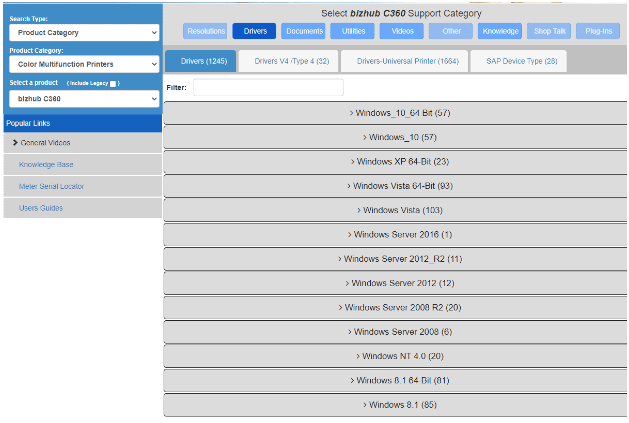629x423 pixels.
Task: Open the bizhub C360 product dropdown
Action: click(x=84, y=99)
